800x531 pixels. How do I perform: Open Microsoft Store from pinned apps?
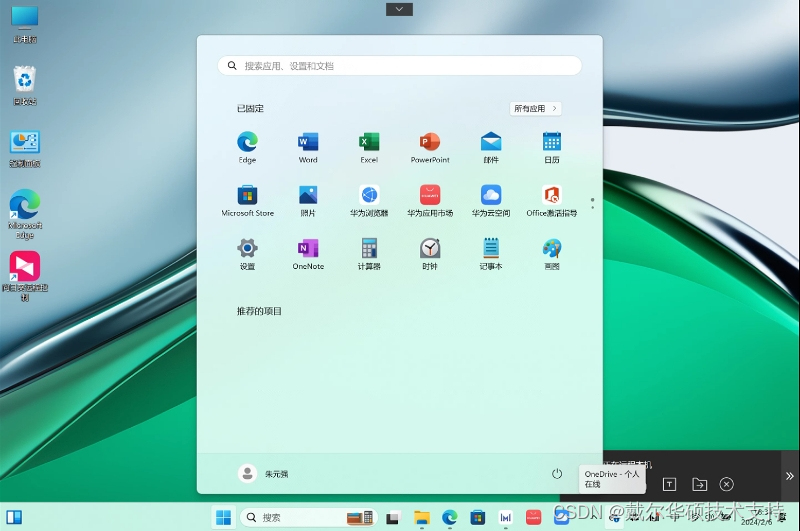tap(247, 201)
